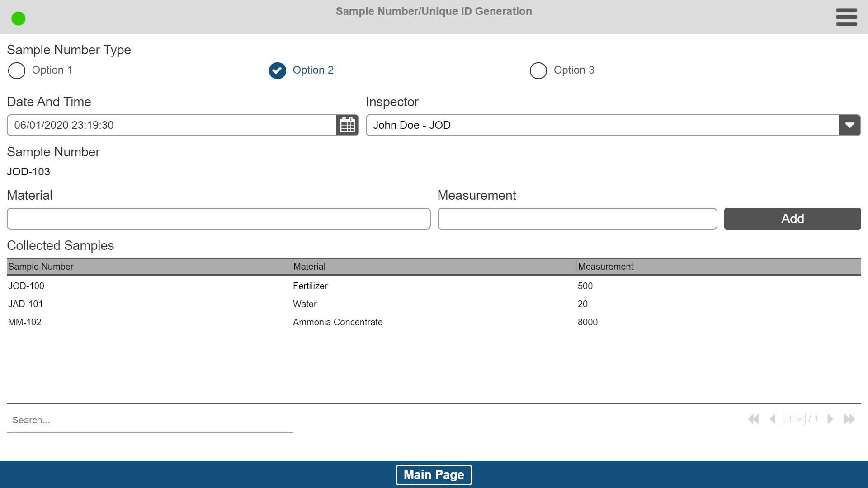Viewport: 868px width, 488px height.
Task: Go to previous page of samples
Action: coord(773,419)
